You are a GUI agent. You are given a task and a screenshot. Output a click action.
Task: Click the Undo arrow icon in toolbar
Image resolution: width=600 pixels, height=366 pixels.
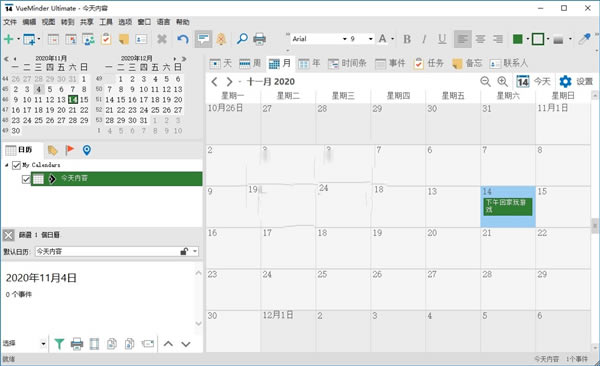click(183, 39)
